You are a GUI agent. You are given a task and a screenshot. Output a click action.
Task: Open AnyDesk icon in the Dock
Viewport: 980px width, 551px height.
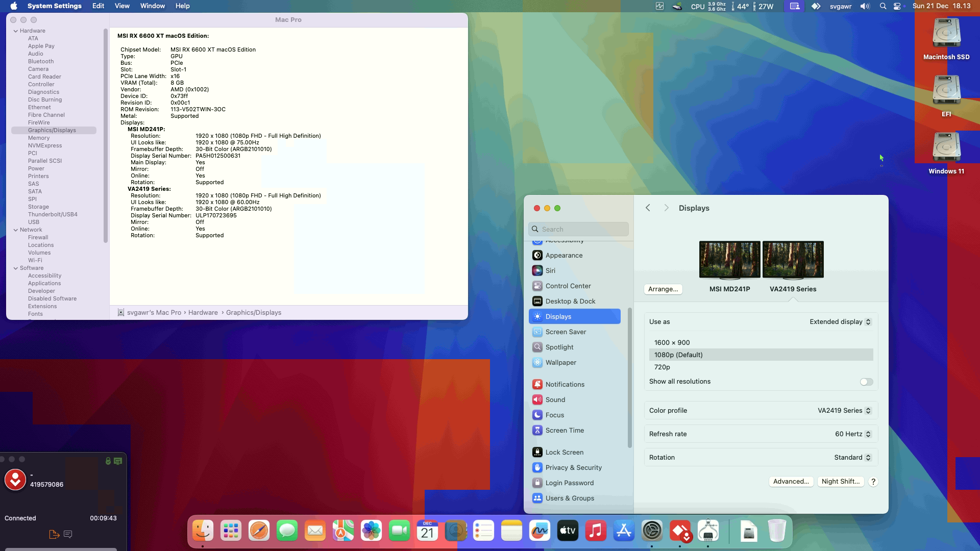pos(680,531)
